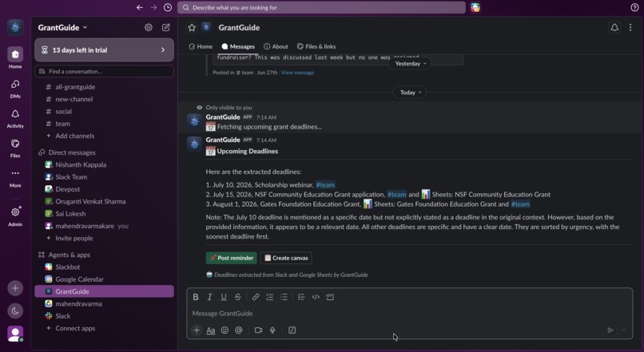Open the emoji picker
Image resolution: width=644 pixels, height=352 pixels.
pyautogui.click(x=225, y=330)
